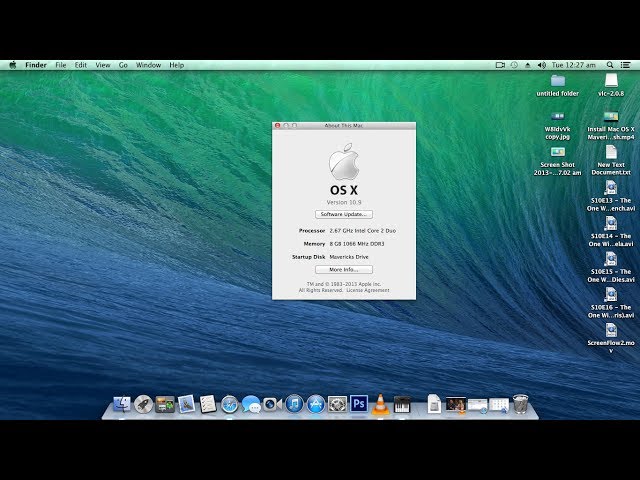
Task: Open the Trash in the Dock
Action: click(x=520, y=404)
